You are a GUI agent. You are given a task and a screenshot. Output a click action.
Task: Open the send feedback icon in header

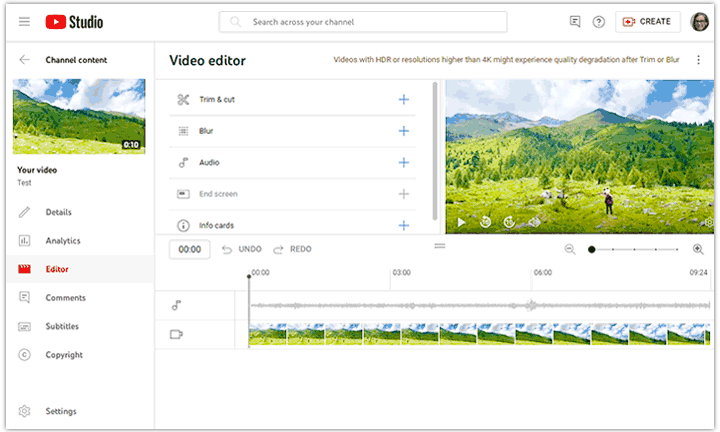click(575, 22)
